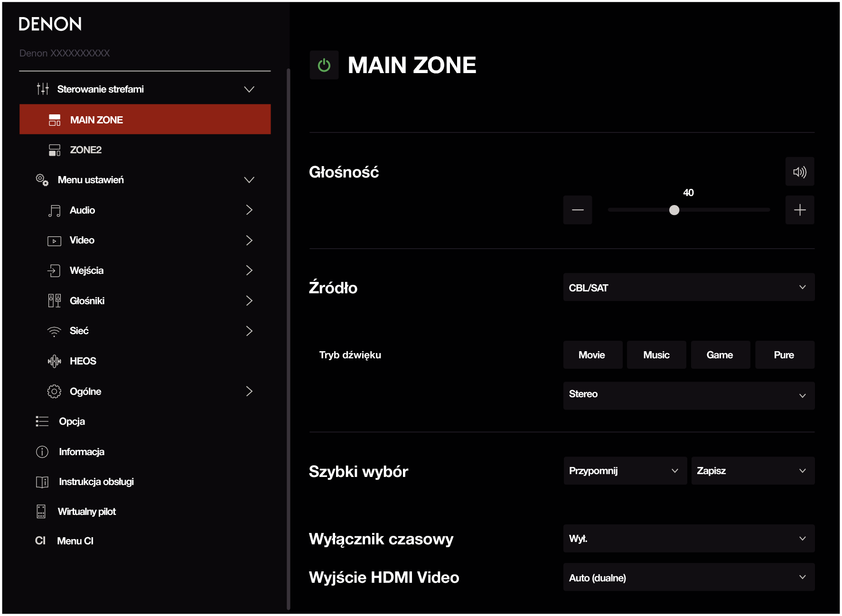Viewport: 842px width, 616px height.
Task: Expand the Ogólne submenu arrow
Action: (249, 391)
